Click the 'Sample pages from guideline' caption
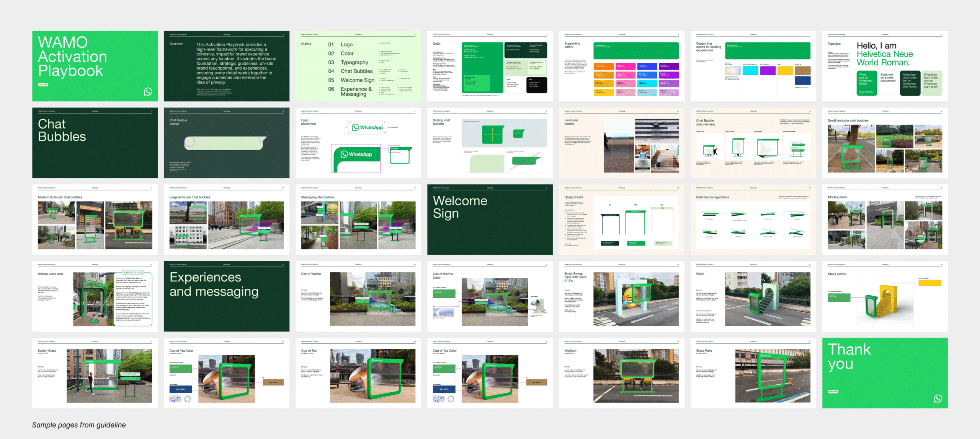 [x=79, y=425]
